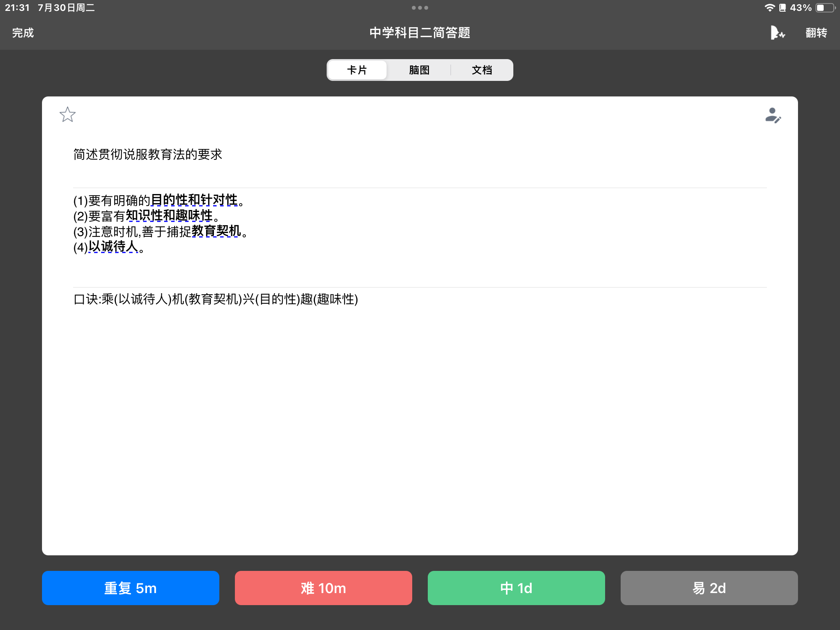
Task: Tap the underlined phrase 目的性和针对性
Action: tap(194, 200)
